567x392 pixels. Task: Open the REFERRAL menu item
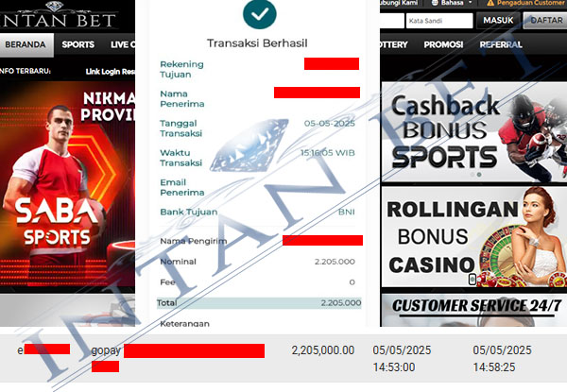(501, 44)
